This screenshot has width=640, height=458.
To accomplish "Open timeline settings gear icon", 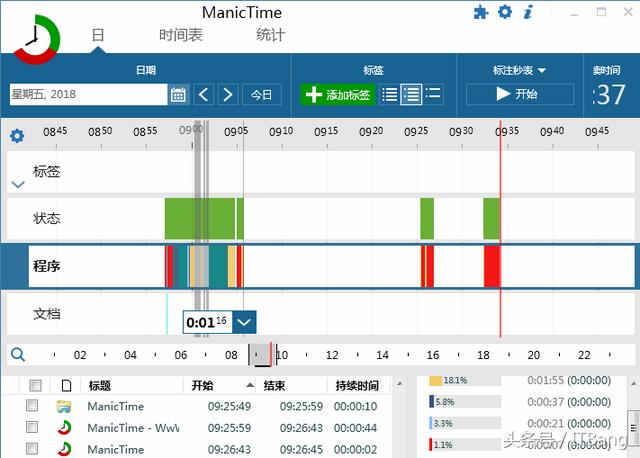I will 17,136.
